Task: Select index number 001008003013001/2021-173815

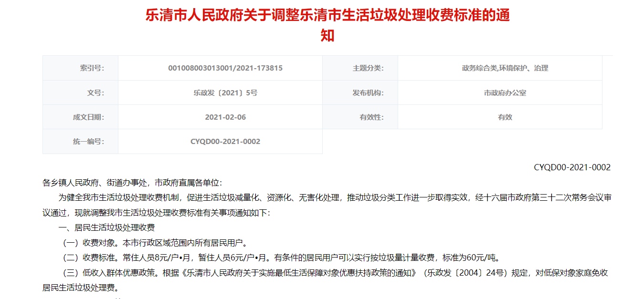Action: point(225,68)
